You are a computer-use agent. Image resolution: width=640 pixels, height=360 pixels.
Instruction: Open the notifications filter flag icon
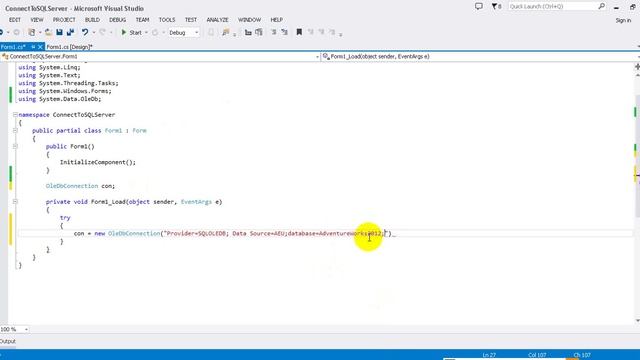point(496,7)
